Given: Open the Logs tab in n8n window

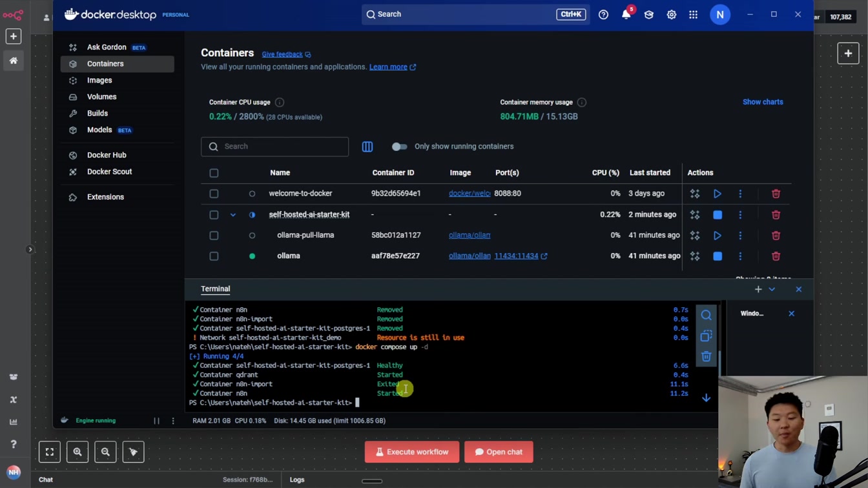Looking at the screenshot, I should point(297,480).
